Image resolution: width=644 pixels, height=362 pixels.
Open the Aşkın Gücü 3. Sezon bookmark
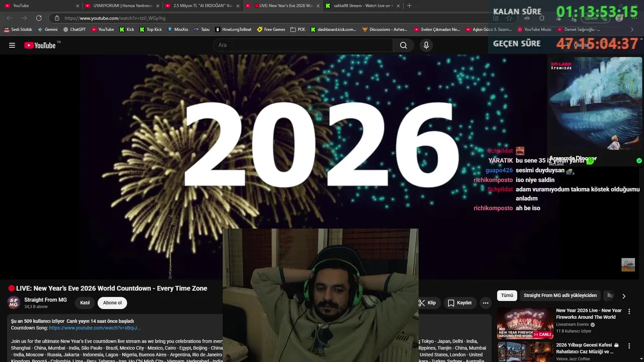(x=489, y=30)
